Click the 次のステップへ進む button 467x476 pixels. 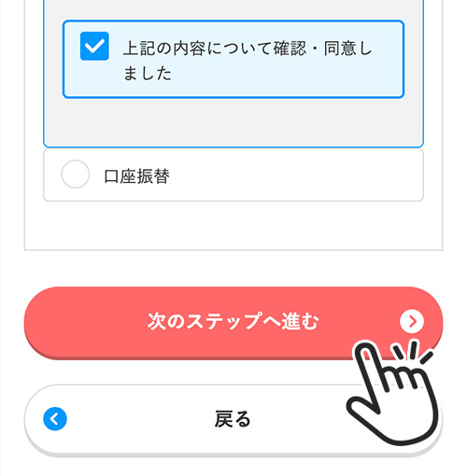point(233,323)
